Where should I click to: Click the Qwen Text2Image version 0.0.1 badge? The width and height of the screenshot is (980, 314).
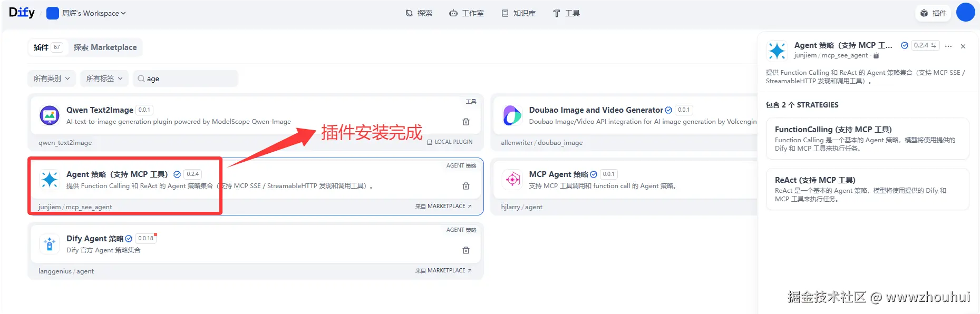pos(144,110)
